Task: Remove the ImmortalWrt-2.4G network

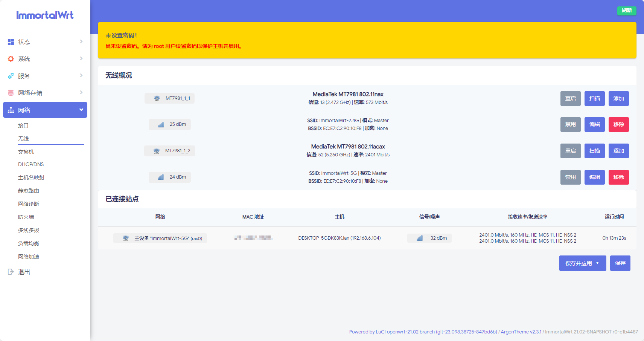Action: point(618,124)
